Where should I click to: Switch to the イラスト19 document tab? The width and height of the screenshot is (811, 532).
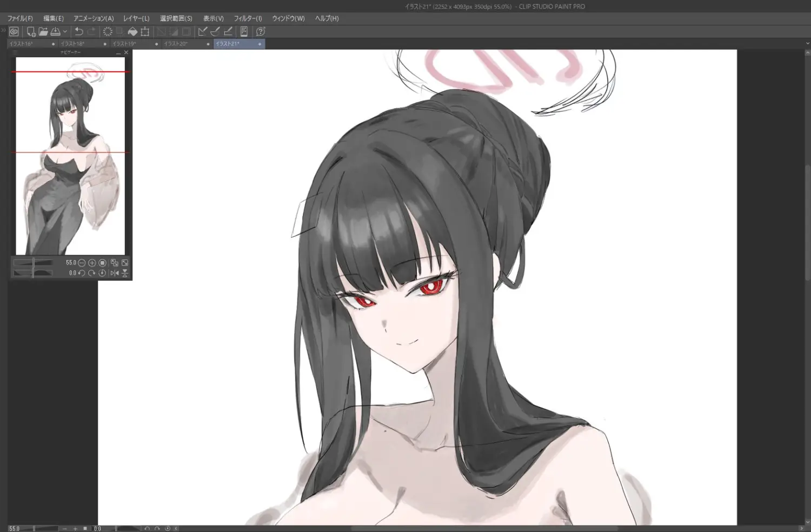[124, 44]
